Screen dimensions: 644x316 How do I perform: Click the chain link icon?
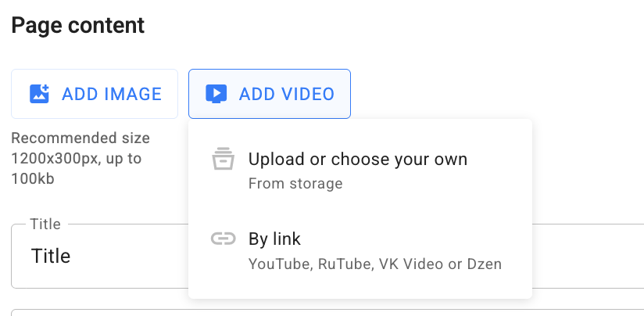tap(224, 239)
